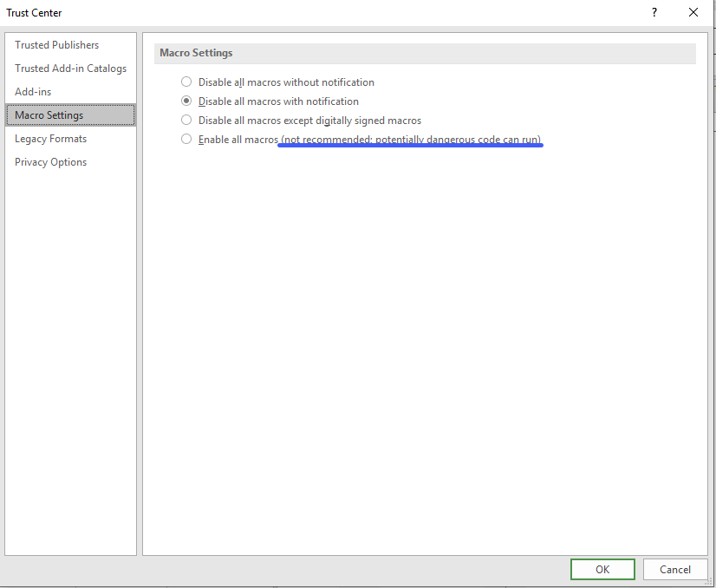Viewport: 716px width, 588px height.
Task: Confirm the dialog with OK
Action: (x=602, y=570)
